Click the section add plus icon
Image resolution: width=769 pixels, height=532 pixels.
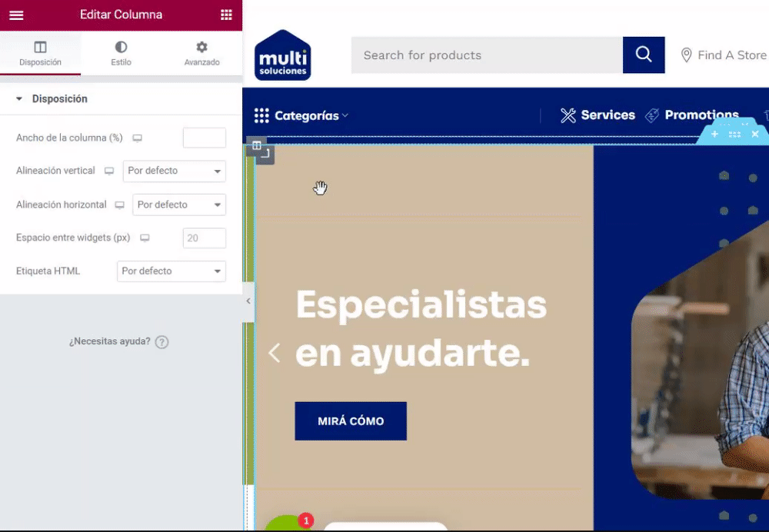point(714,134)
